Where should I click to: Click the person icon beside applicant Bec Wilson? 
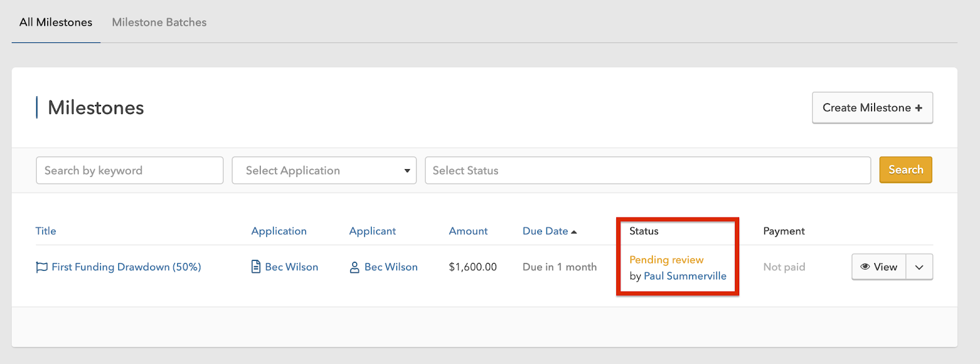[355, 267]
